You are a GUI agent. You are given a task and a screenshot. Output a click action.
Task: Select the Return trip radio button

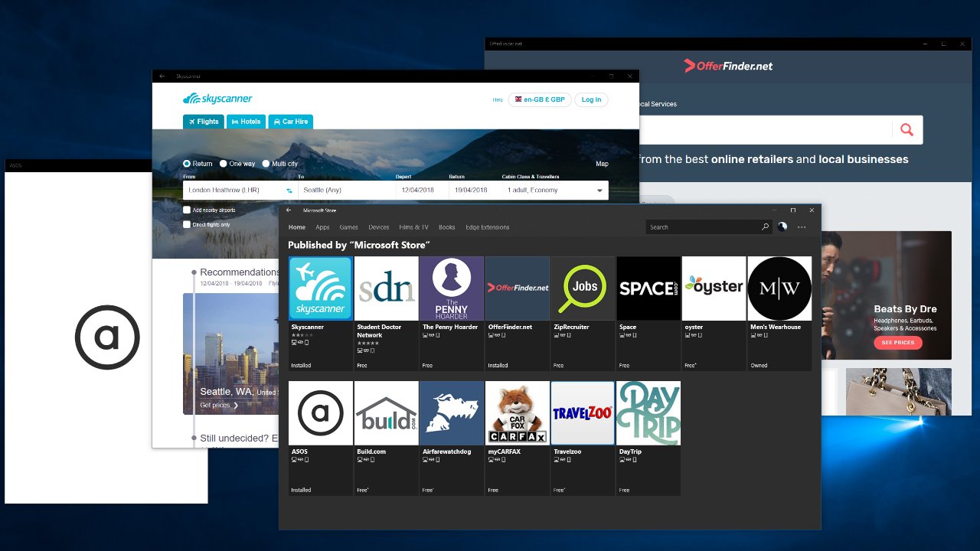pos(187,164)
